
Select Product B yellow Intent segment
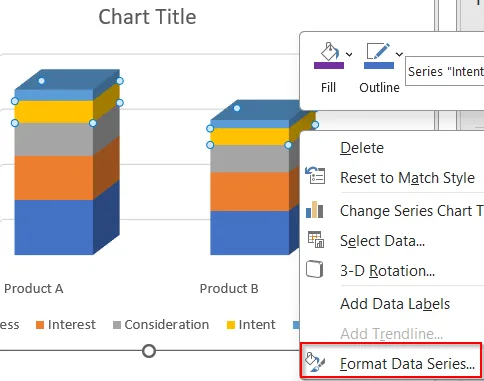click(x=250, y=137)
